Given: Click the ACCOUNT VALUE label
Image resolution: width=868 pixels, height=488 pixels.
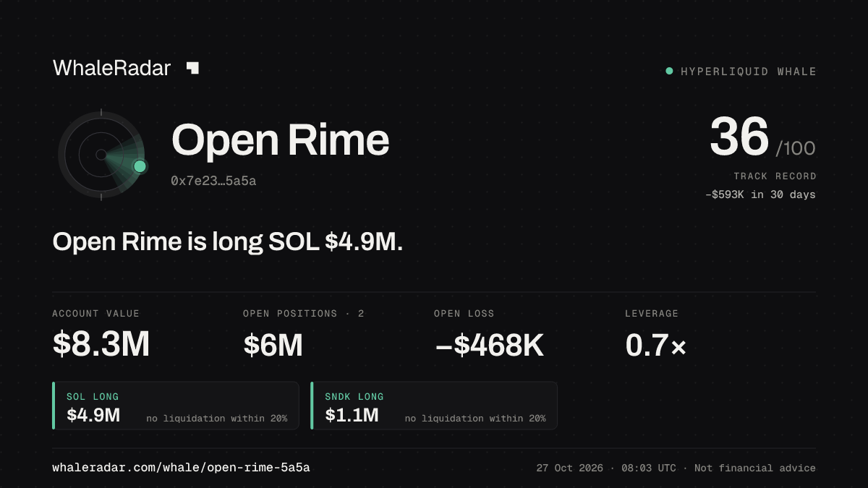Looking at the screenshot, I should point(95,314).
